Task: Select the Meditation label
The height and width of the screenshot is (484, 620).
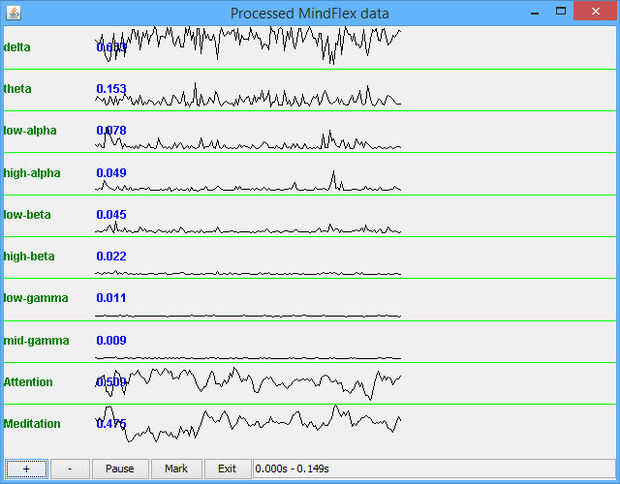Action: pyautogui.click(x=32, y=424)
